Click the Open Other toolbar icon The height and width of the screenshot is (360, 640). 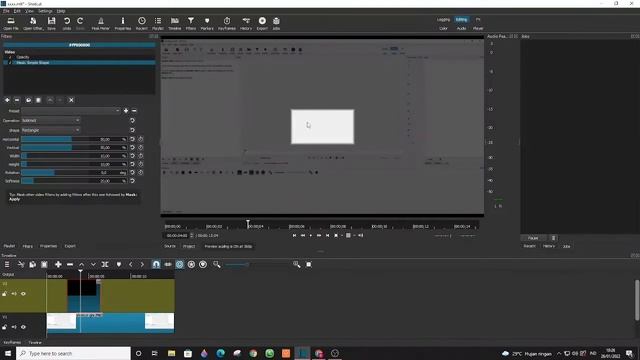[x=33, y=23]
